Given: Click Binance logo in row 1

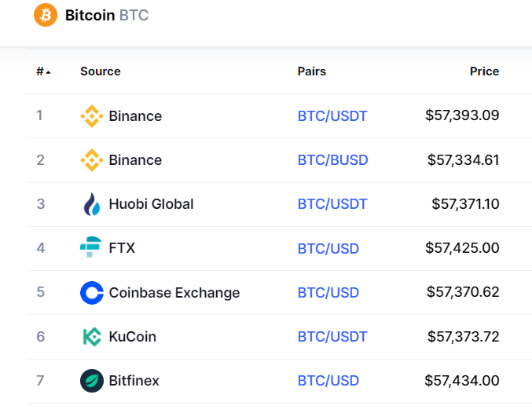Looking at the screenshot, I should point(92,116).
